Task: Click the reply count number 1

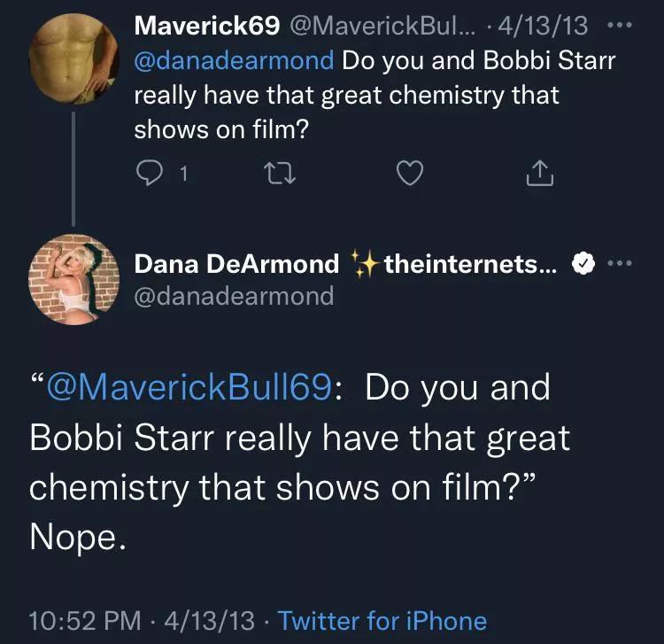Action: pyautogui.click(x=183, y=175)
